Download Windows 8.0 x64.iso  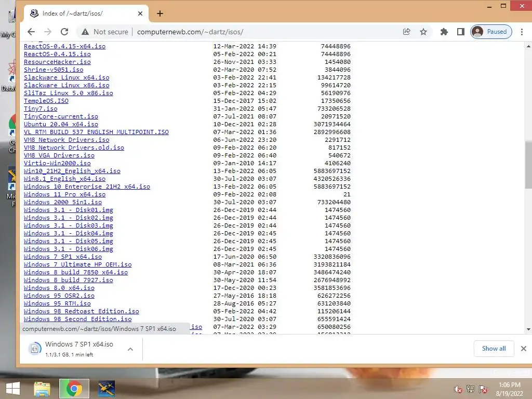coord(59,288)
